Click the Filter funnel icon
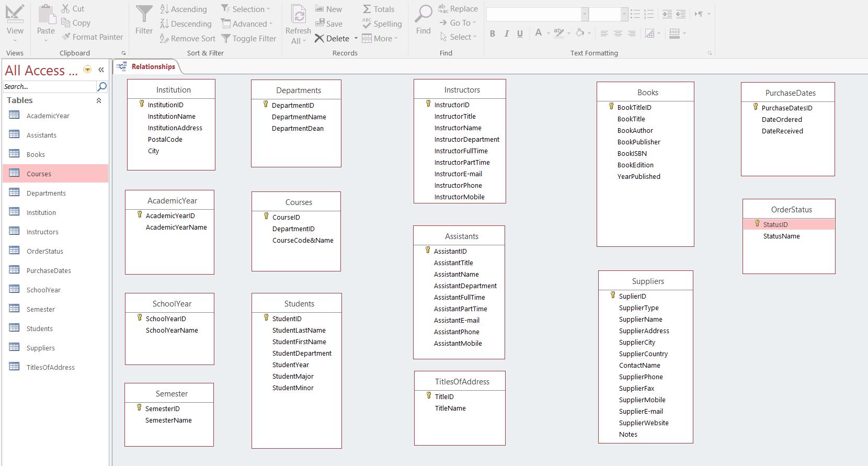 click(x=144, y=14)
